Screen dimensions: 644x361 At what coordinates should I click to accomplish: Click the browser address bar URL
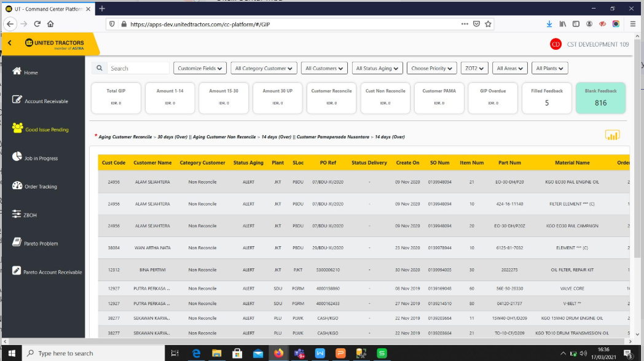(x=200, y=24)
